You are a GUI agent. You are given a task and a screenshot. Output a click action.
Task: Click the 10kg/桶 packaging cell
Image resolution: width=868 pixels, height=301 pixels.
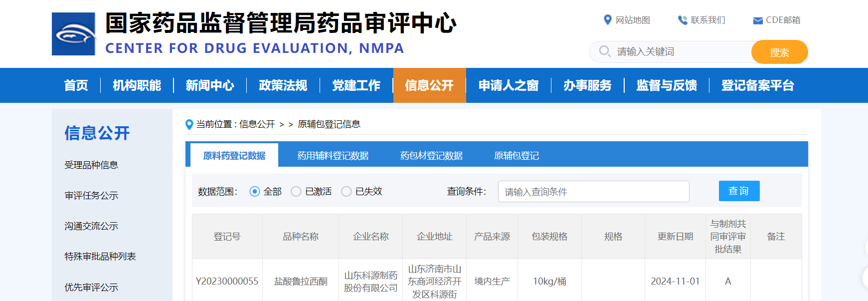pyautogui.click(x=549, y=281)
